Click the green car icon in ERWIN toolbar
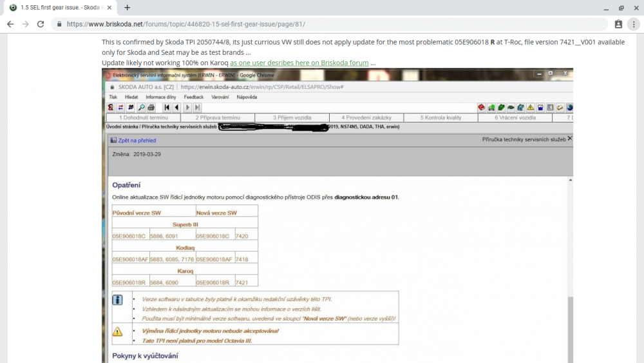 491,108
